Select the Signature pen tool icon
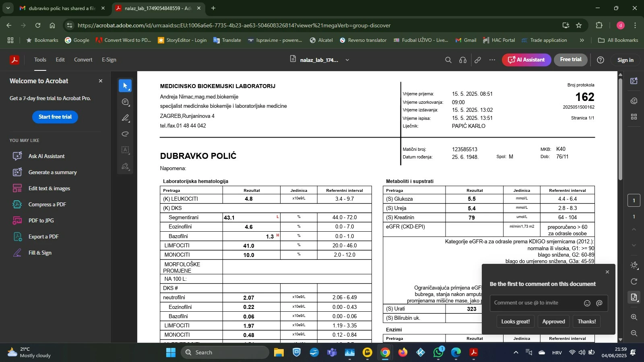Viewport: 644px width, 362px height. (x=125, y=166)
